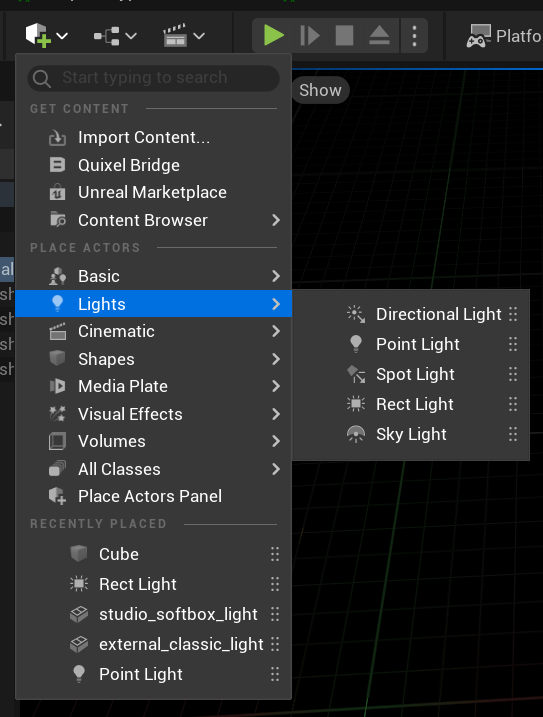The width and height of the screenshot is (543, 717).
Task: Click the Directional Light sun icon
Action: 355,314
